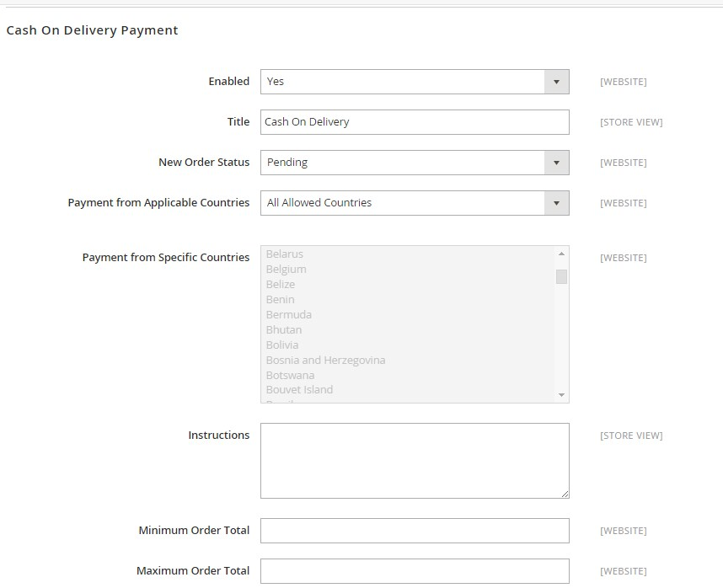Select Bermuda in the country list
723x588 pixels.
289,315
